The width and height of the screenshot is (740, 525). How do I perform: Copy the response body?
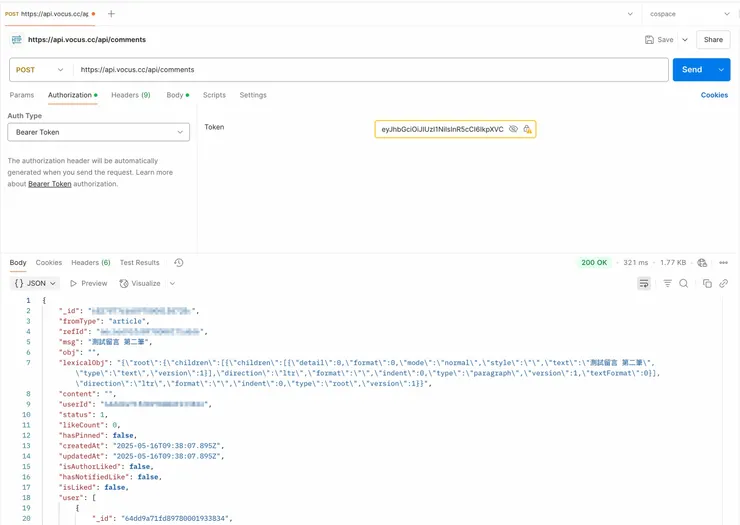[707, 284]
